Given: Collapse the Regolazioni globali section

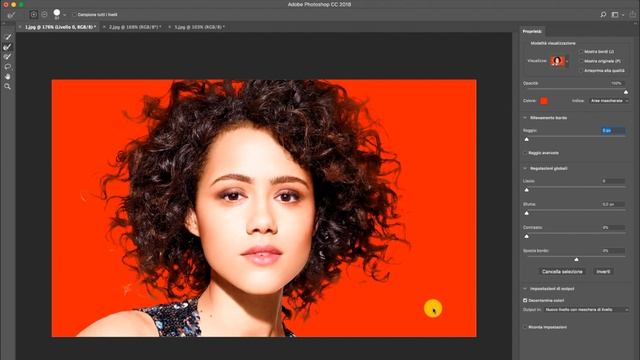Looking at the screenshot, I should [x=525, y=169].
